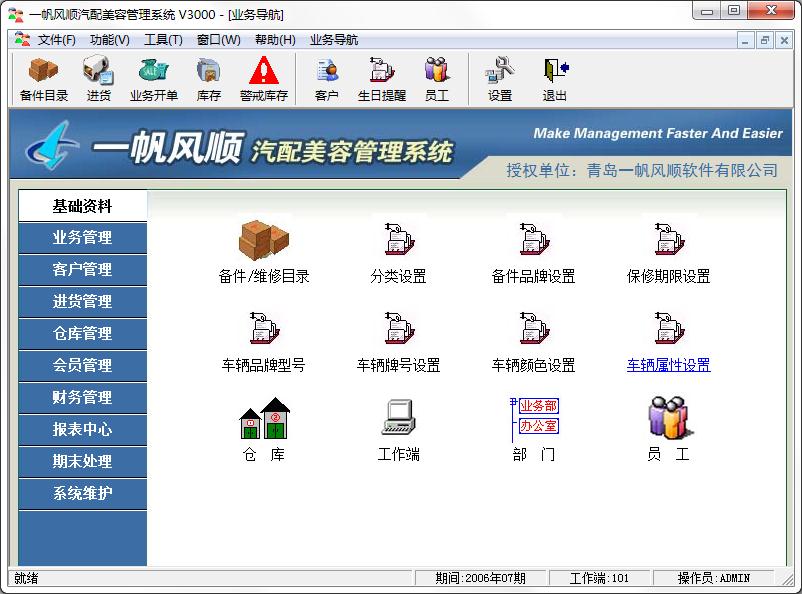Switch to 会员管理 in sidebar
The image size is (802, 594).
[82, 365]
